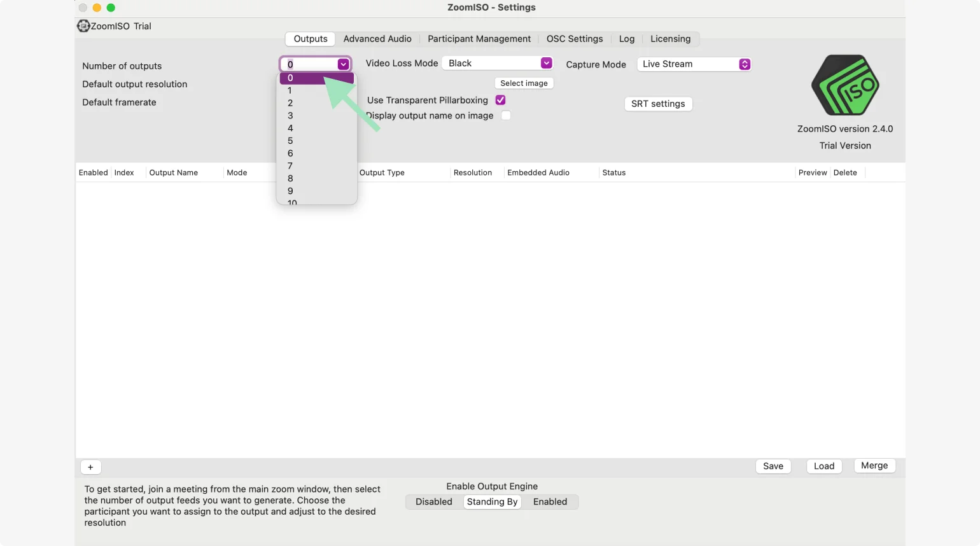This screenshot has width=980, height=546.
Task: Set Output Engine to Disabled
Action: pyautogui.click(x=434, y=502)
